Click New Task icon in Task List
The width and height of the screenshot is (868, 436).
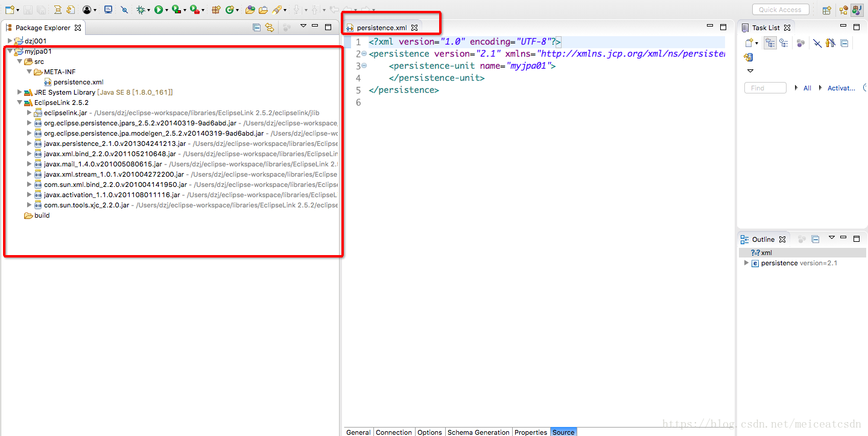click(x=749, y=43)
